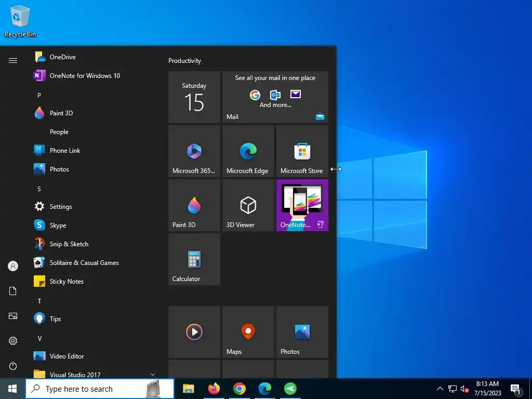532x399 pixels.
Task: Launch the Microsoft 365 tile
Action: point(194,151)
